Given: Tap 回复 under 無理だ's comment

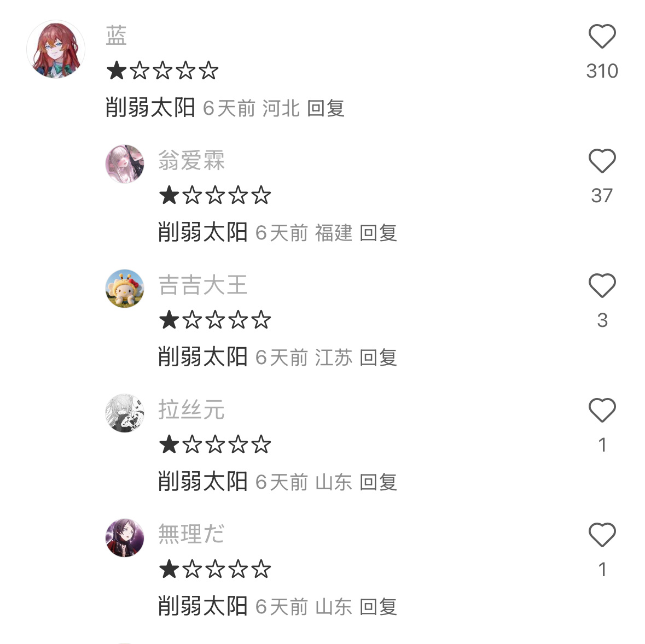Looking at the screenshot, I should tap(378, 606).
